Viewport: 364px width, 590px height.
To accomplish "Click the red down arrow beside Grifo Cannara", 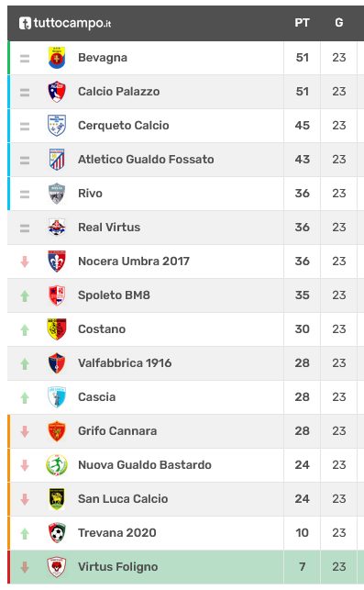I will (x=25, y=431).
